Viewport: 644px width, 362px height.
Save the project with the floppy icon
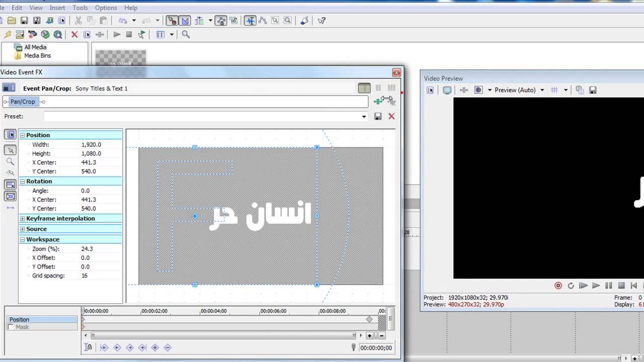[x=24, y=21]
